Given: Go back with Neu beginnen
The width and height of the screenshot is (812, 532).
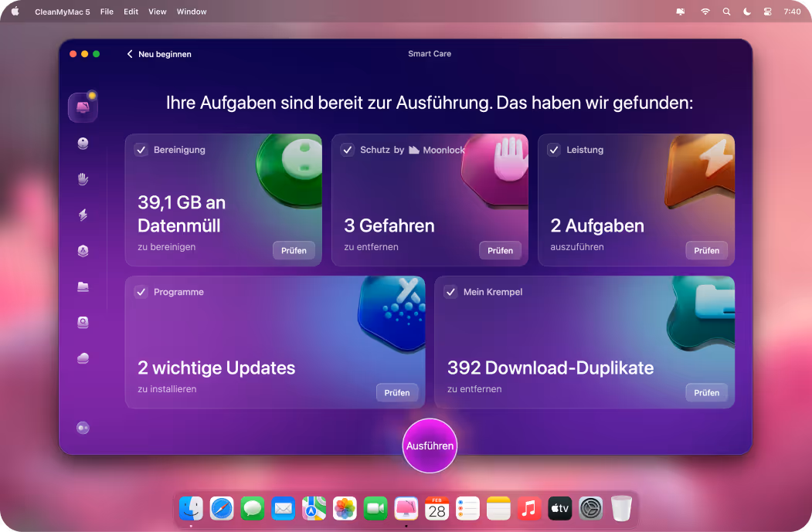Looking at the screenshot, I should pos(159,54).
